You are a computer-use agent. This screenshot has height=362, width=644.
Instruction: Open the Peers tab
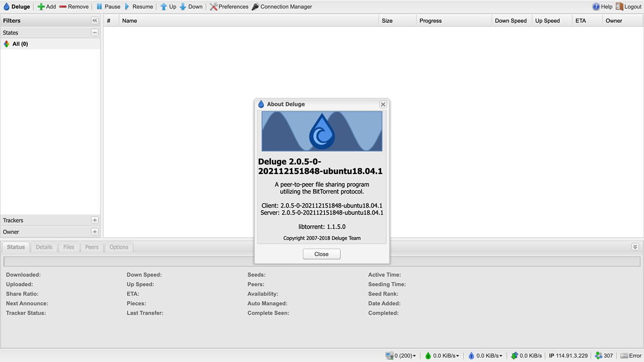92,247
